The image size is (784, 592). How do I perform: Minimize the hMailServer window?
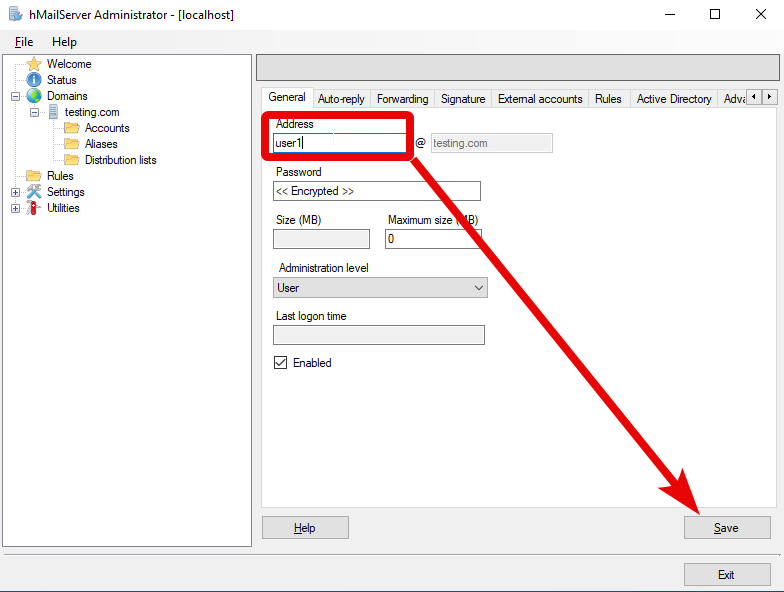coord(670,14)
